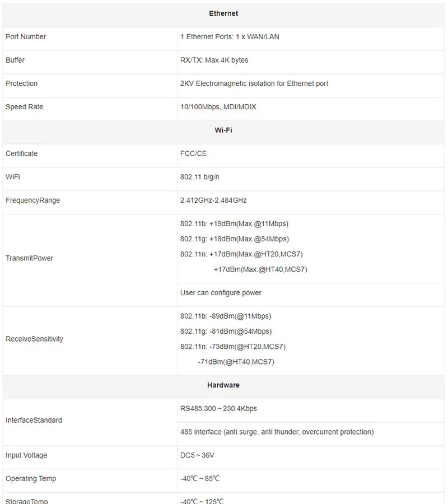Click the 'DC5~36V' input voltage value
Screen dimensions: 448x504
tap(197, 455)
